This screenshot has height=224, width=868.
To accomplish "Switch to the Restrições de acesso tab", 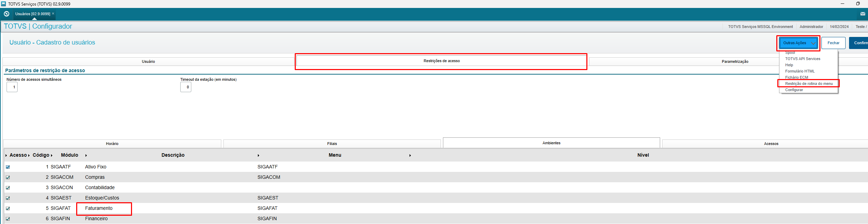I will [442, 61].
